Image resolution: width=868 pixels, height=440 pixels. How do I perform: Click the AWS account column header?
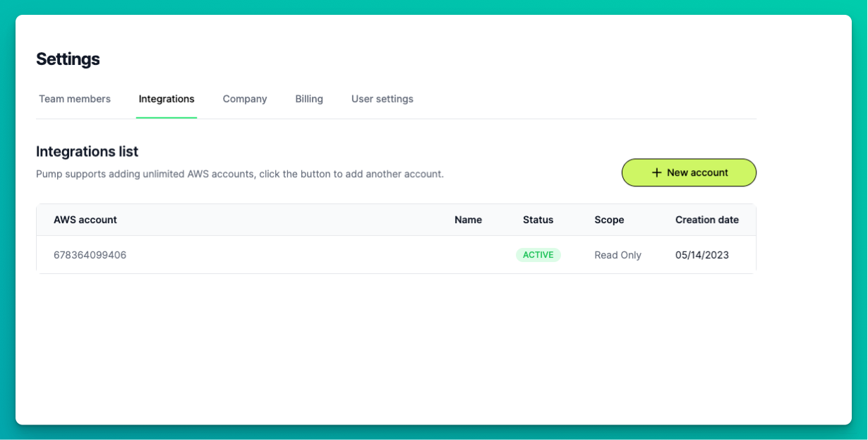(x=85, y=220)
